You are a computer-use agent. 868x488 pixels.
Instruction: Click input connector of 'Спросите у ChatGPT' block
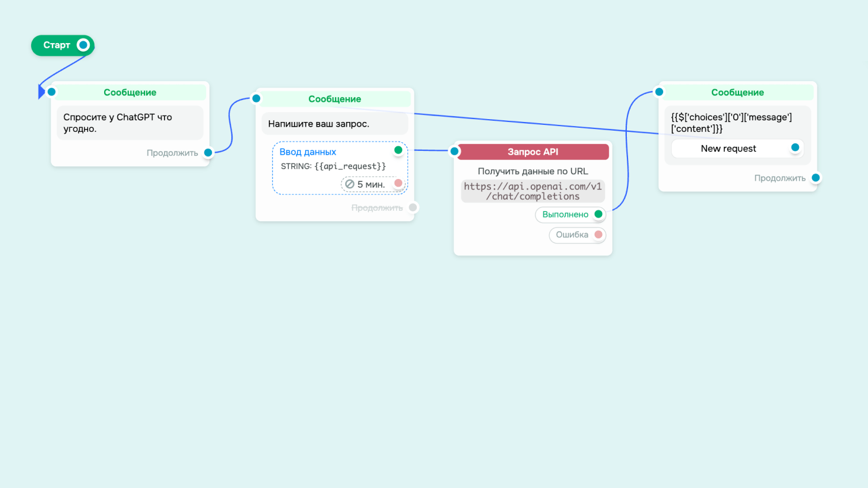(52, 91)
